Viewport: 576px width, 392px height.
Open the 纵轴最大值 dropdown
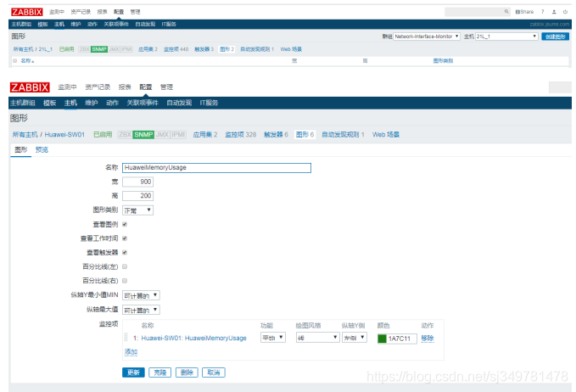tap(141, 310)
